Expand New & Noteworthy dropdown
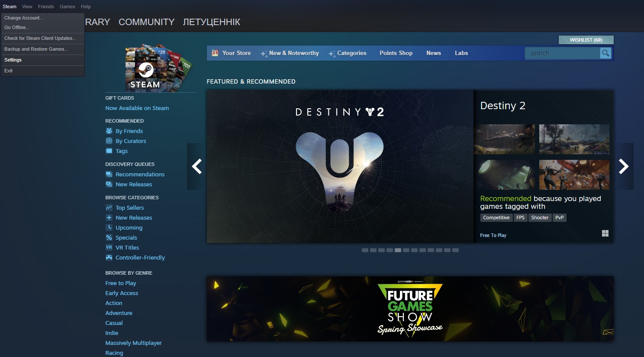644x357 pixels. click(290, 53)
